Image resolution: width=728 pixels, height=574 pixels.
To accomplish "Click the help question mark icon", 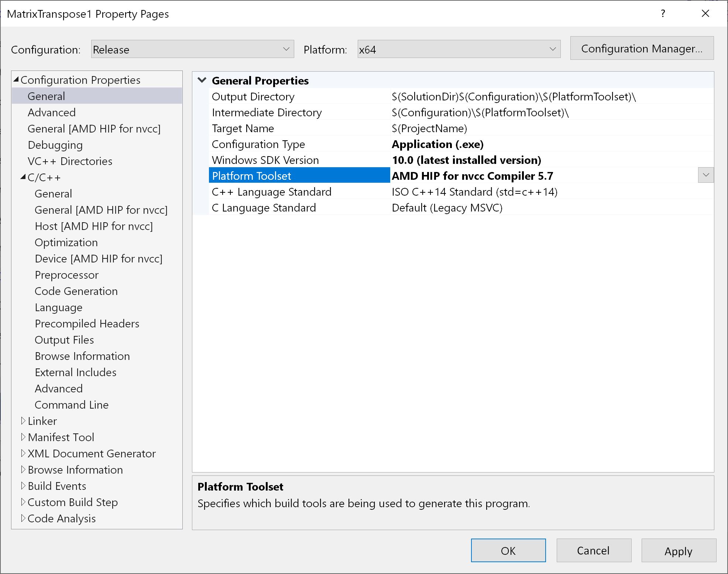I will [663, 14].
